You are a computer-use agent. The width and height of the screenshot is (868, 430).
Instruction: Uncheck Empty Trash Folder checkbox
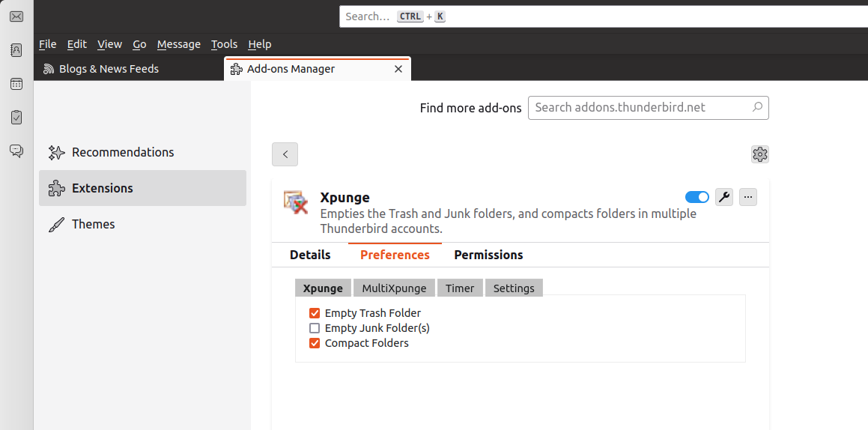(315, 313)
